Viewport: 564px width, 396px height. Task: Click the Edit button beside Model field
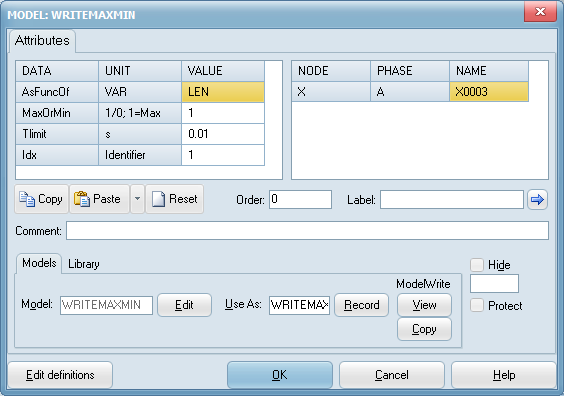coord(184,305)
